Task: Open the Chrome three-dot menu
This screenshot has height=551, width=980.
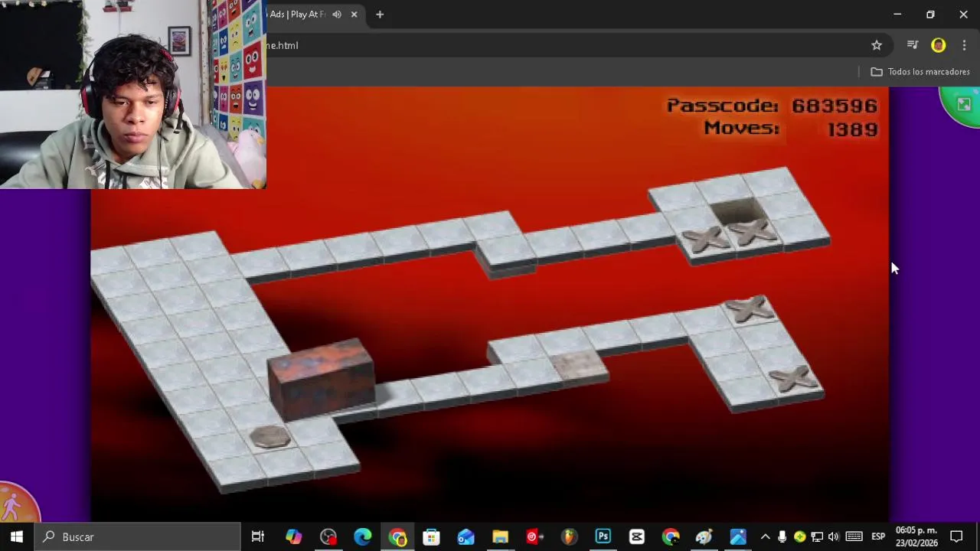Action: [x=964, y=45]
